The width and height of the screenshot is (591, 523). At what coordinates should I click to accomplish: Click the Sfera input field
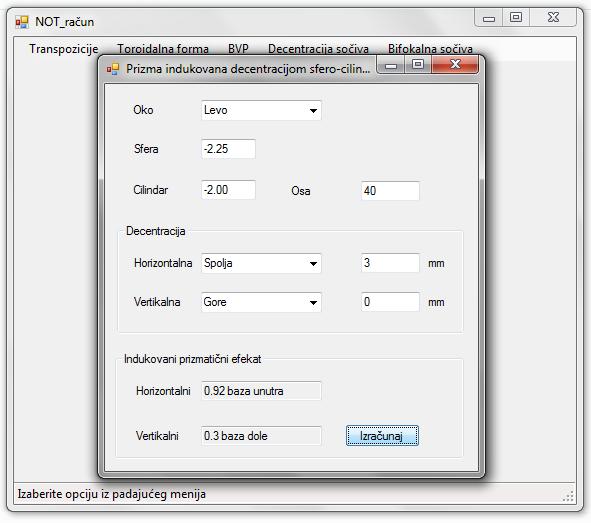(228, 149)
